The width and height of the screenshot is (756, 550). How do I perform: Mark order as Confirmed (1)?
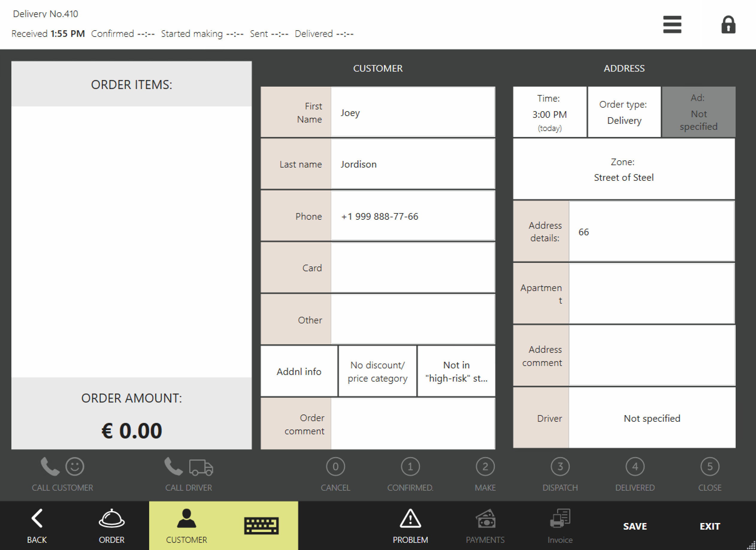pos(410,466)
